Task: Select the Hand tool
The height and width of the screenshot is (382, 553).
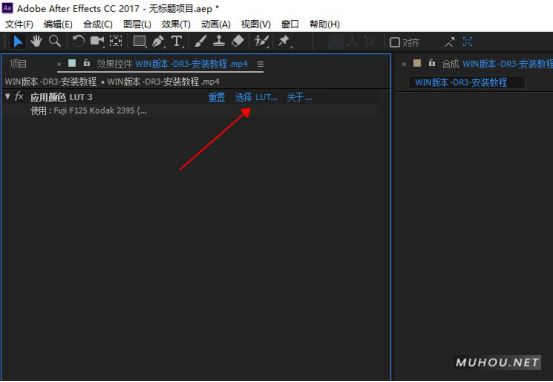Action: [x=36, y=42]
